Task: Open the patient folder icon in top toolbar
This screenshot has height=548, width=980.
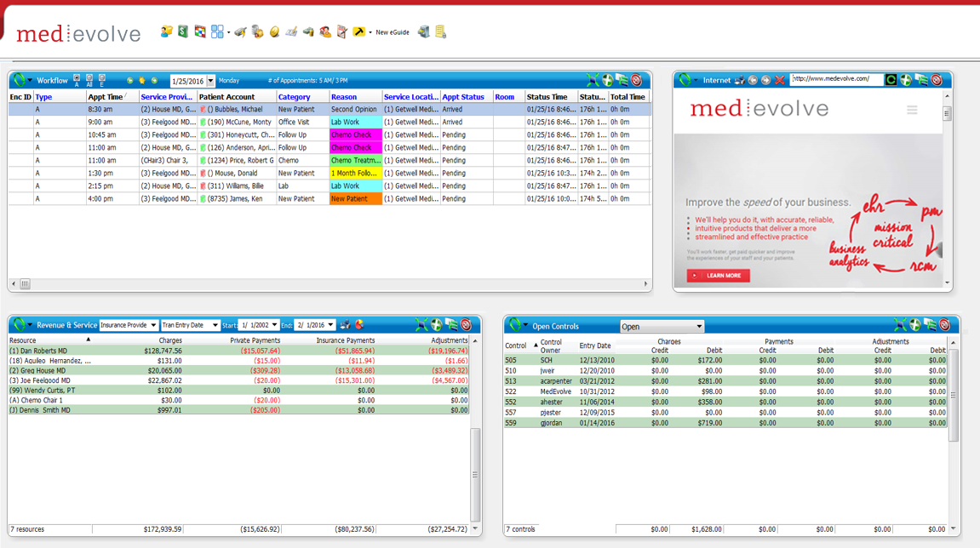Action: 166,31
